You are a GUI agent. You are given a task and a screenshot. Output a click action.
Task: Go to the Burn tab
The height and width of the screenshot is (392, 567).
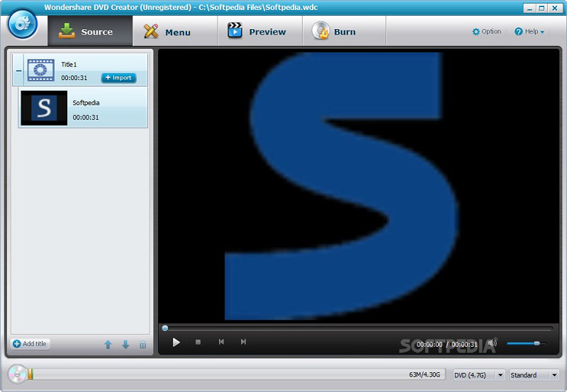coord(336,32)
